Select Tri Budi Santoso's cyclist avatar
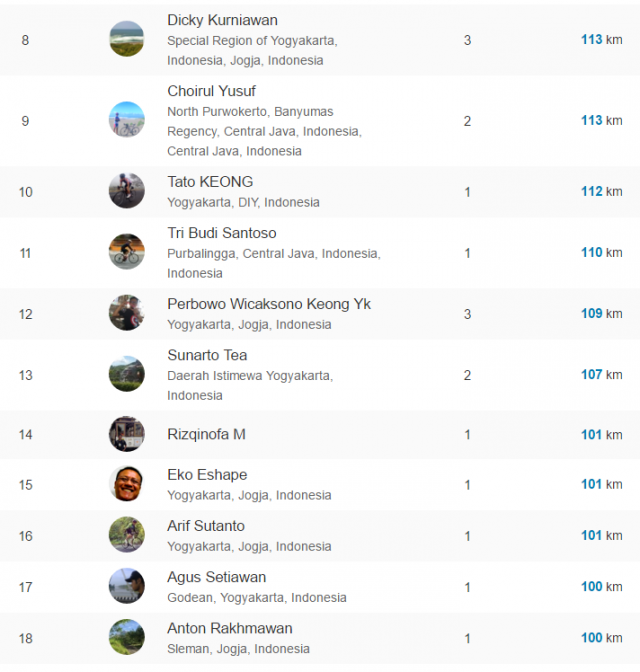Image resolution: width=640 pixels, height=672 pixels. coord(127,252)
